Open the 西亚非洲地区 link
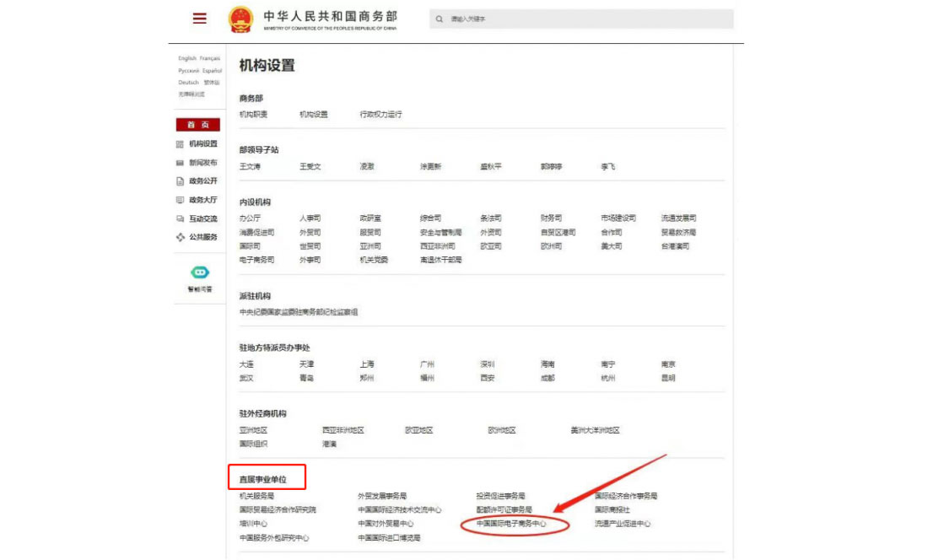The width and height of the screenshot is (928, 560). pos(343,430)
